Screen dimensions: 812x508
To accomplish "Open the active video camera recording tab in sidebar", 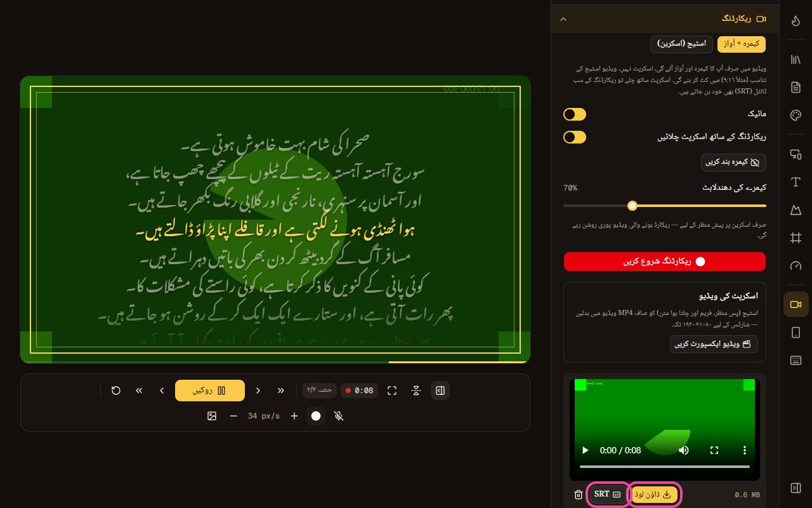I will (796, 305).
